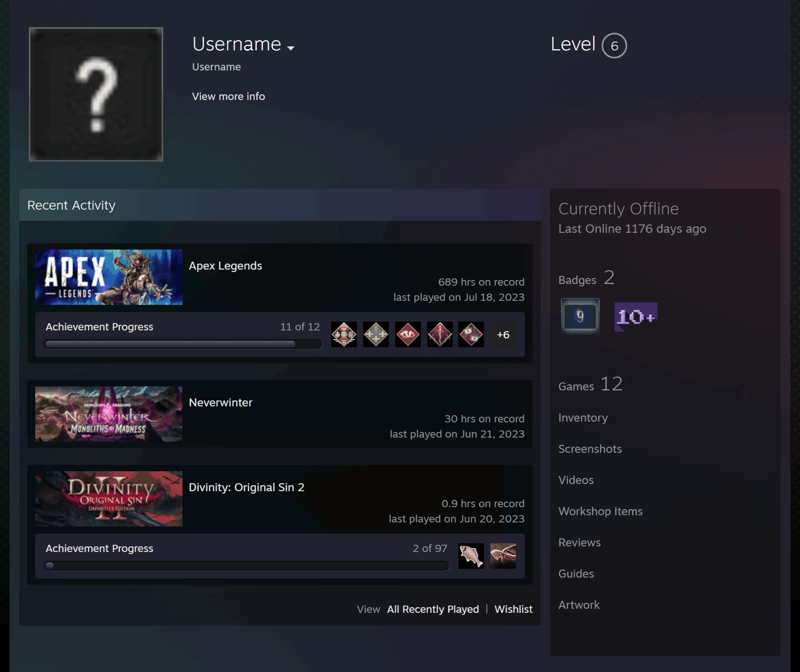Open the Apex Legends title link
This screenshot has height=672, width=800.
coord(225,266)
